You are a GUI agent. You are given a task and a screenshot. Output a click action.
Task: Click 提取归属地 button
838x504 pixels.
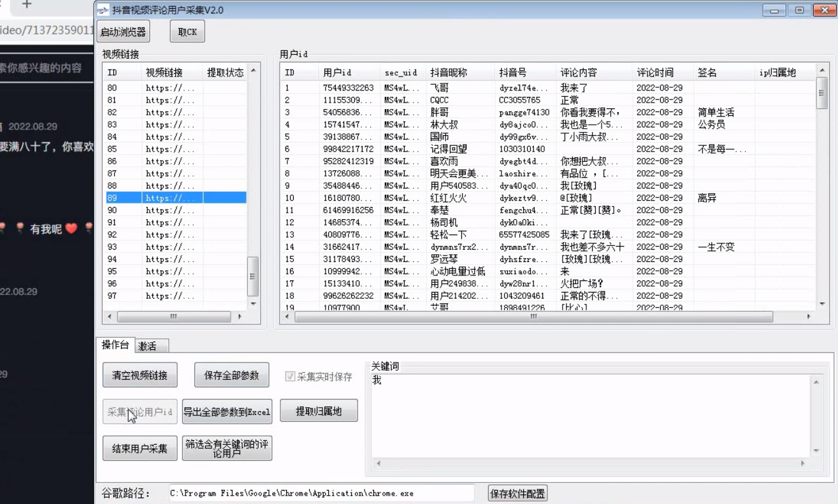coord(319,412)
